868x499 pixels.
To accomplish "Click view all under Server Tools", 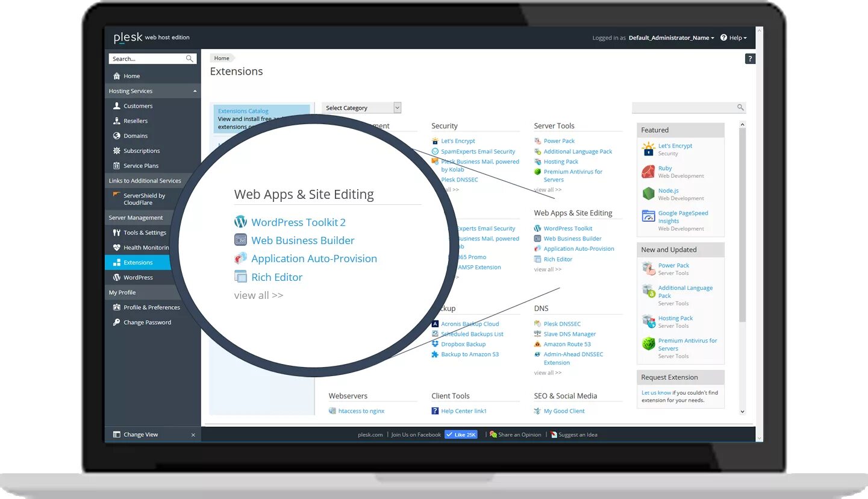I will pyautogui.click(x=548, y=189).
